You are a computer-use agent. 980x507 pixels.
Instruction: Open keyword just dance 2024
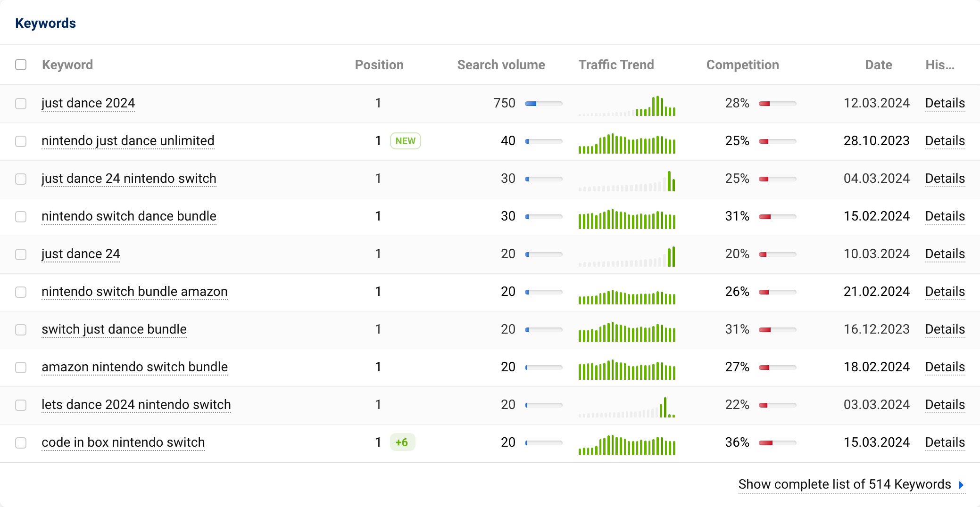coord(88,103)
